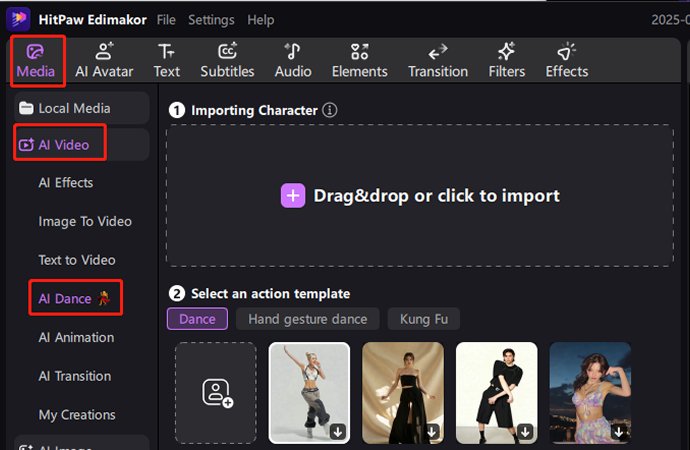Open AI Dance sidebar item

[x=74, y=299]
